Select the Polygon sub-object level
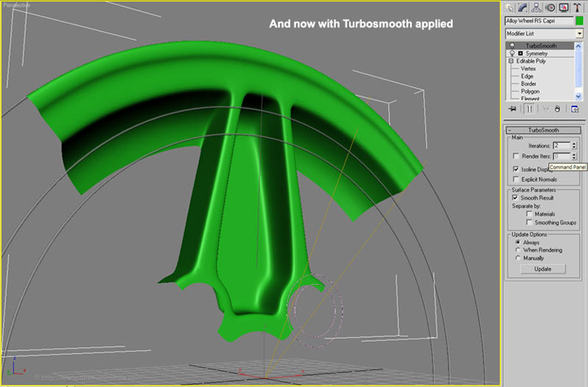 (530, 91)
